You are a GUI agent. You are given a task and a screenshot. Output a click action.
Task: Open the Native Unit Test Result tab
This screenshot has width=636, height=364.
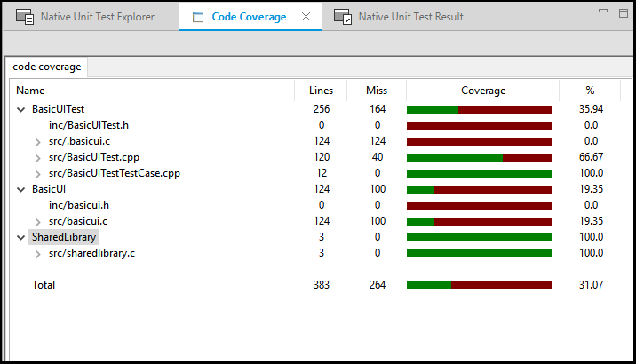pos(410,17)
